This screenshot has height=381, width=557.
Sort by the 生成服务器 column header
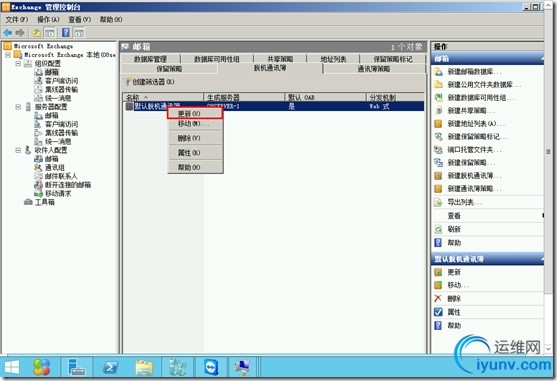[244, 97]
